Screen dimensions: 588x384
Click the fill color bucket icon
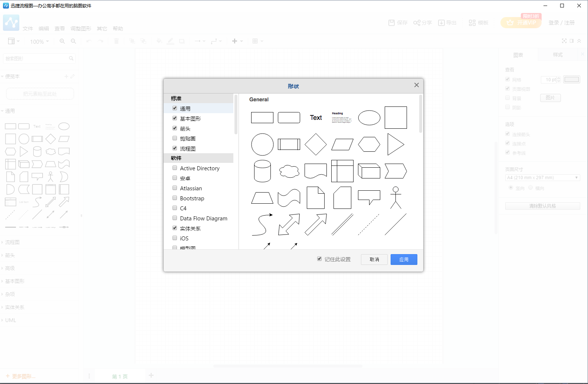pos(159,41)
